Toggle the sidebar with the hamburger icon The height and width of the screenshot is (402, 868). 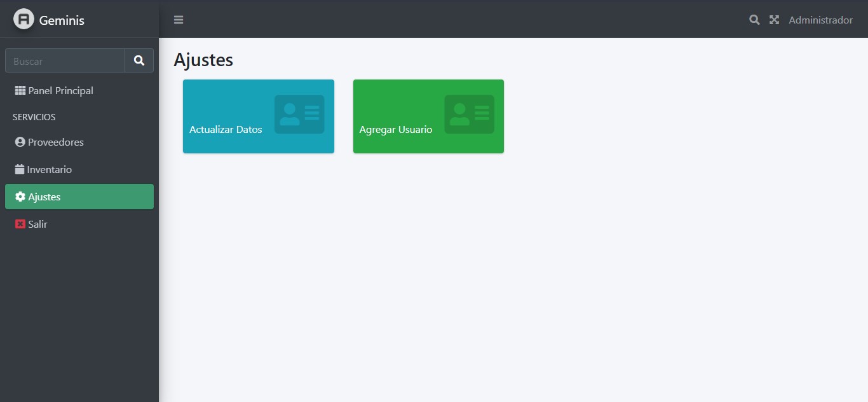pyautogui.click(x=179, y=20)
